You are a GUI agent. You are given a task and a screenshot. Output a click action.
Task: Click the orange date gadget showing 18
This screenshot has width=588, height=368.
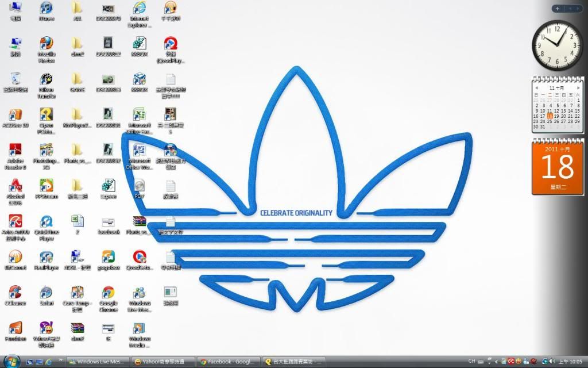(x=557, y=167)
